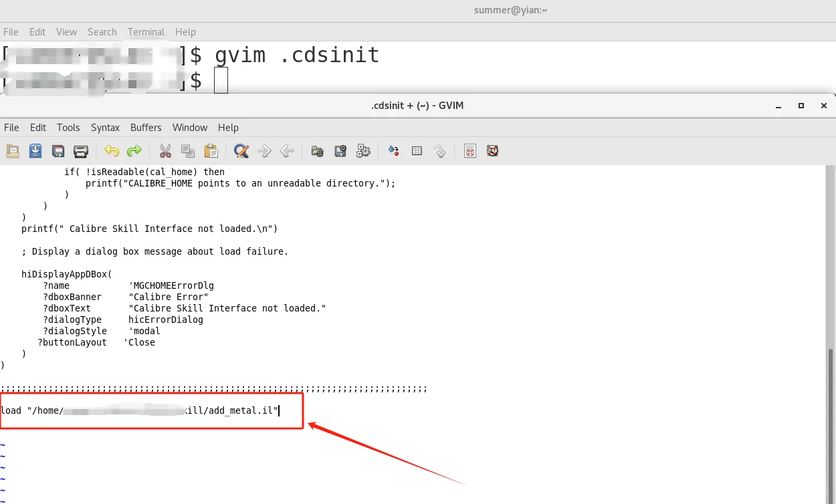Click the add_metal.il text in load line

241,410
